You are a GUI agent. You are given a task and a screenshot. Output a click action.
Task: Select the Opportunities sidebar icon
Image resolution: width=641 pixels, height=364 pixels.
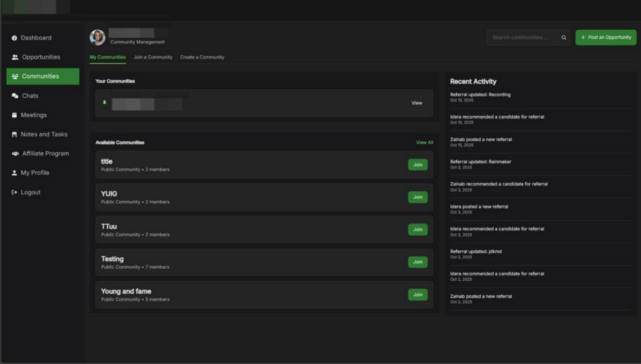[15, 57]
